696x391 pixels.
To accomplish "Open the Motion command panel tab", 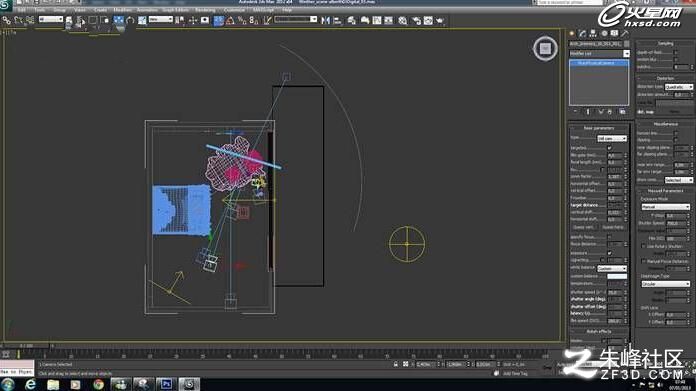I will coord(604,33).
